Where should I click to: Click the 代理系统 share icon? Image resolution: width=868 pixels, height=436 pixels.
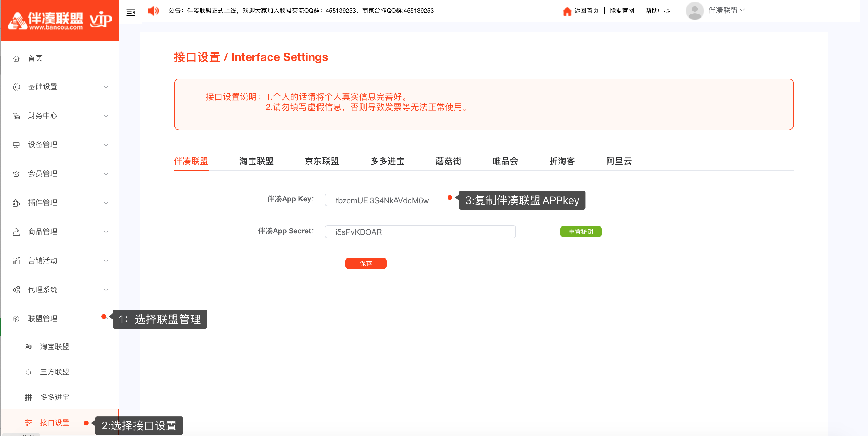tap(16, 290)
